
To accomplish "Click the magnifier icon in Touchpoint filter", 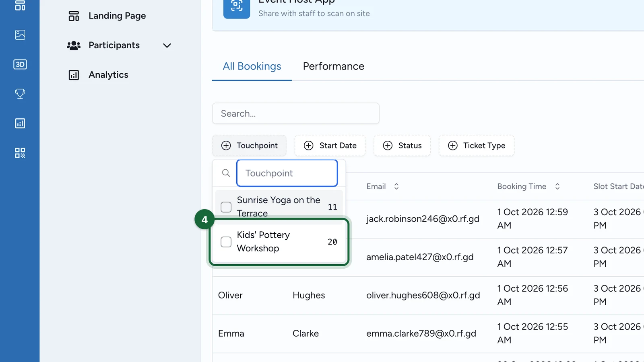I will 226,173.
